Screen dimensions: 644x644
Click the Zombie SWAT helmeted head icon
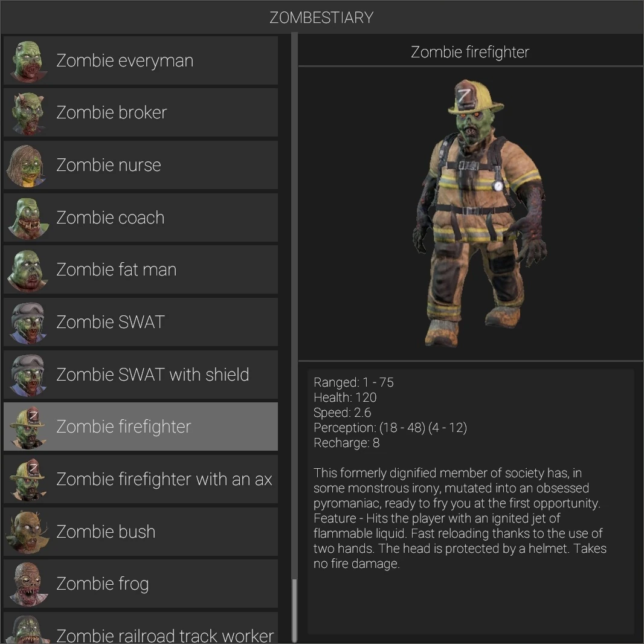(x=28, y=323)
